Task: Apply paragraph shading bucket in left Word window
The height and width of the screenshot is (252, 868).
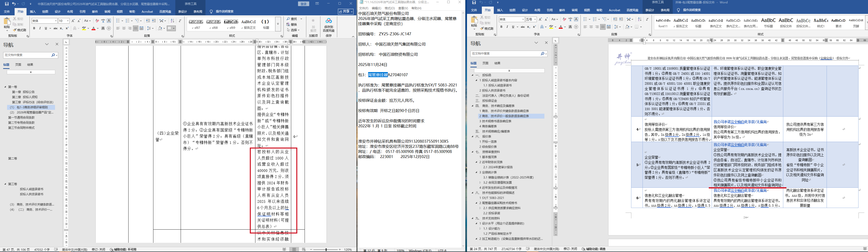Action: point(160,28)
